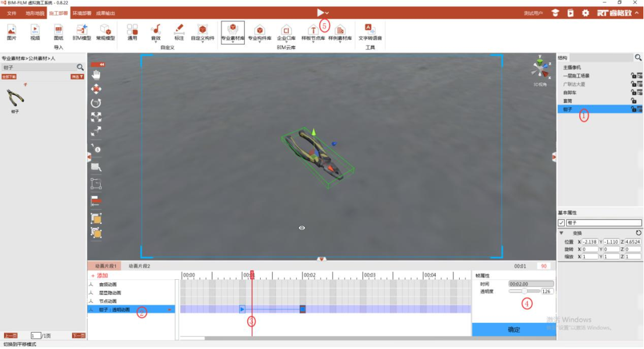This screenshot has height=349, width=644.
Task: Click the video help icon in header
Action: pyautogui.click(x=571, y=13)
